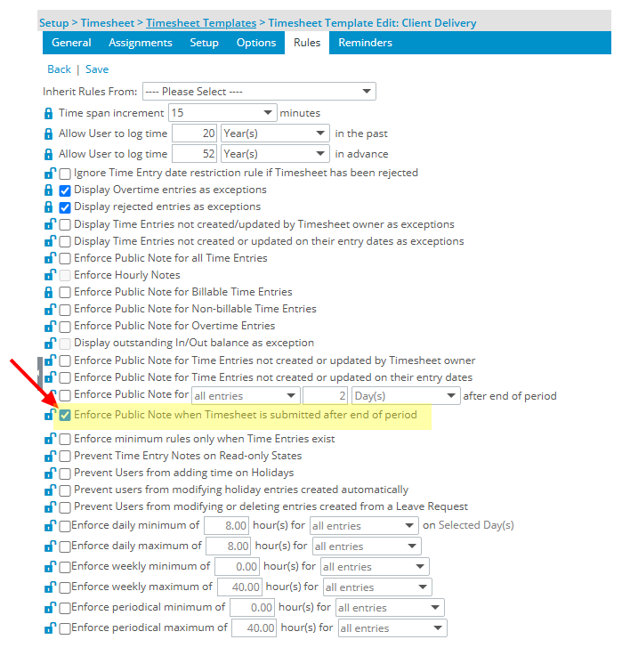Click days field showing 2 after end of period
The image size is (622, 672).
click(x=325, y=396)
